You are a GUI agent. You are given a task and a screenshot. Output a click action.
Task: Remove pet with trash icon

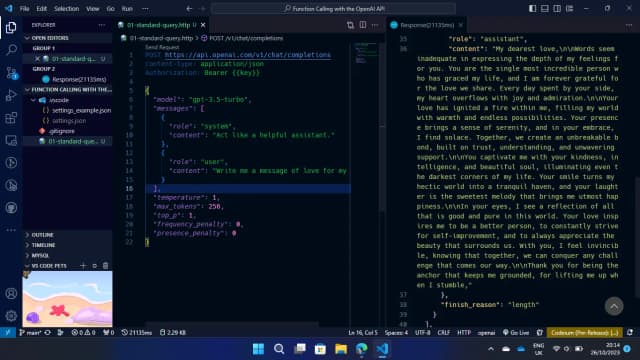click(x=105, y=266)
